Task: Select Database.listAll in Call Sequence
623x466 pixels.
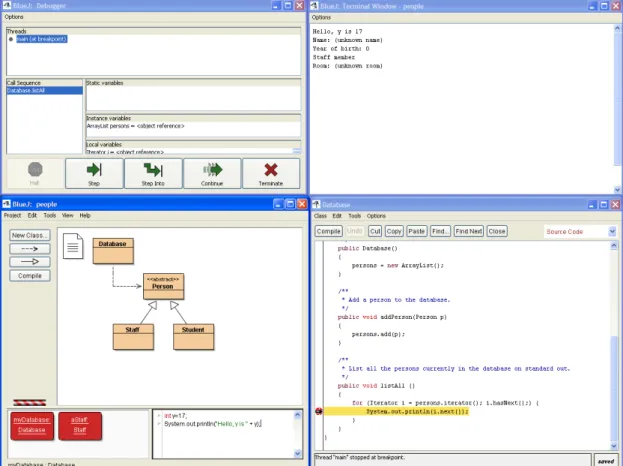Action: click(44, 91)
